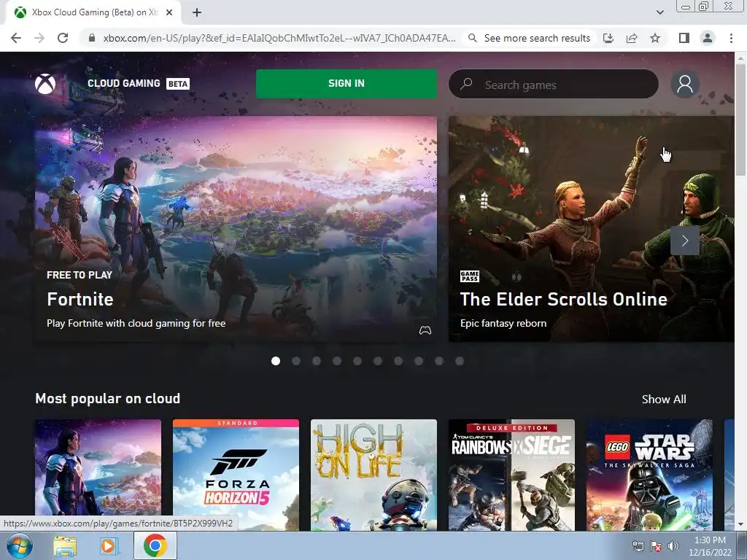Open High On Life game tile
747x560 pixels.
pos(373,475)
